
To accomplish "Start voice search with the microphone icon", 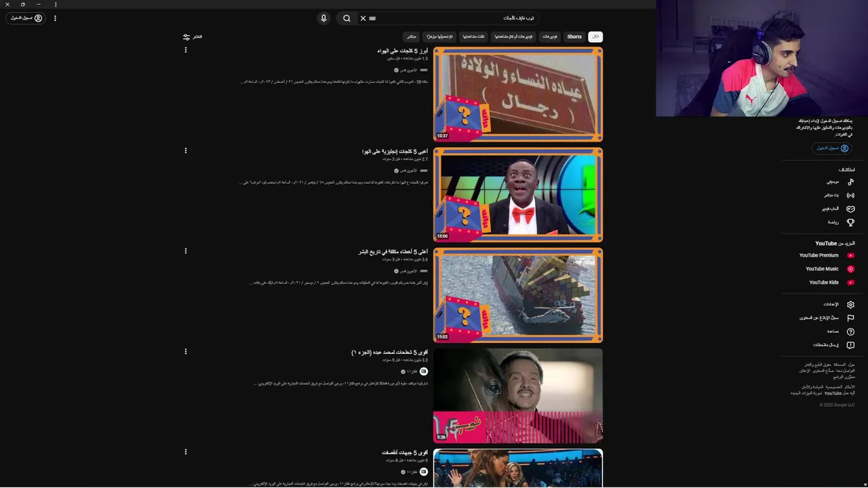I will pyautogui.click(x=323, y=18).
